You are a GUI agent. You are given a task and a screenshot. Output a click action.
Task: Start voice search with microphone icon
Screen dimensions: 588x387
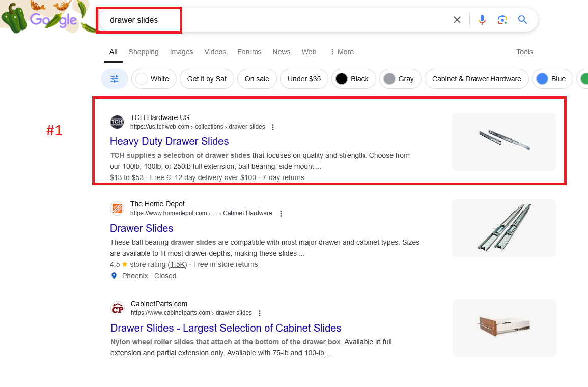482,20
